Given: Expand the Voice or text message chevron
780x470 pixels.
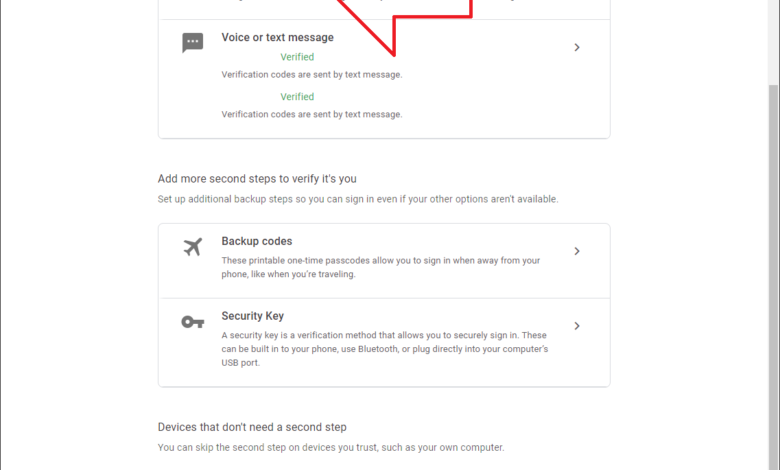Looking at the screenshot, I should point(577,47).
